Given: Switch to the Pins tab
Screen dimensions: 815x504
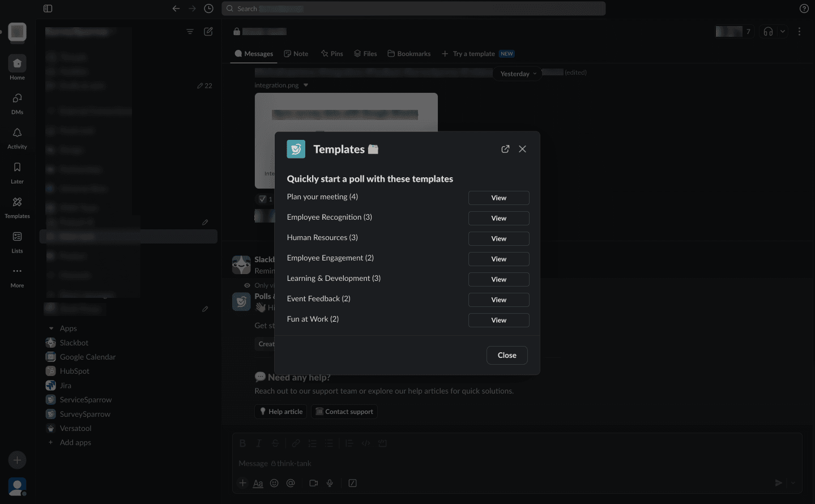Looking at the screenshot, I should click(332, 54).
